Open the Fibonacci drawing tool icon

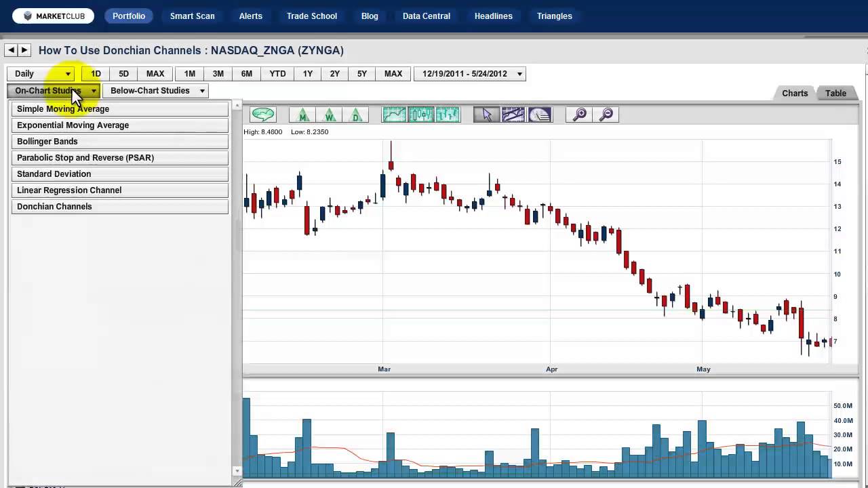540,115
